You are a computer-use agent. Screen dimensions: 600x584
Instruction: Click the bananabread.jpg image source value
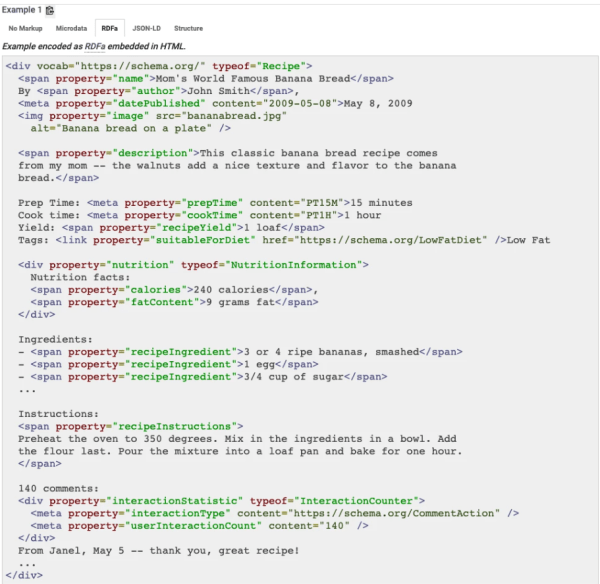[238, 115]
